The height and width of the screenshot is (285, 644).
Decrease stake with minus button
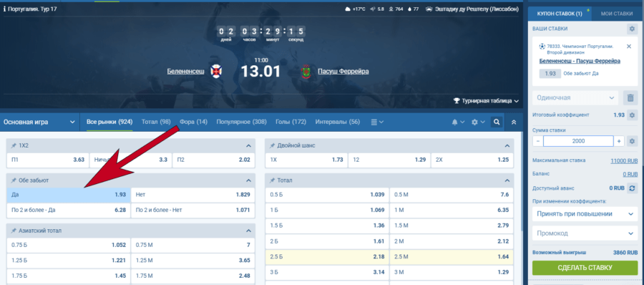pos(537,141)
